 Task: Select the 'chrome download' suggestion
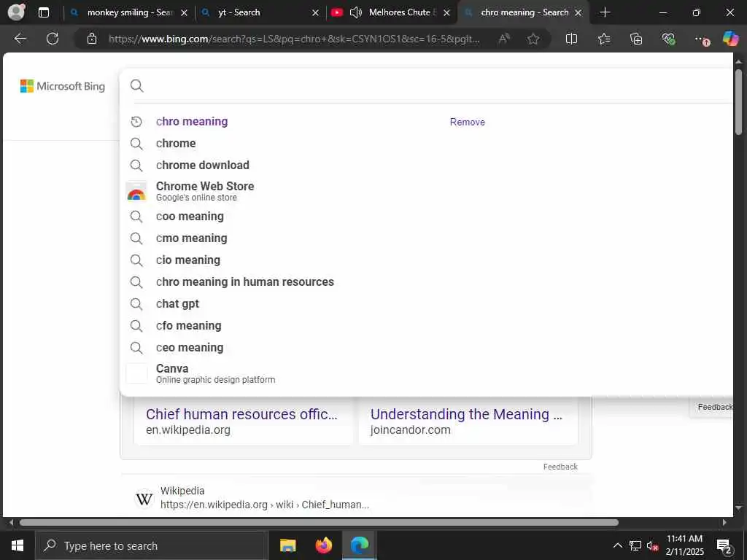click(203, 166)
